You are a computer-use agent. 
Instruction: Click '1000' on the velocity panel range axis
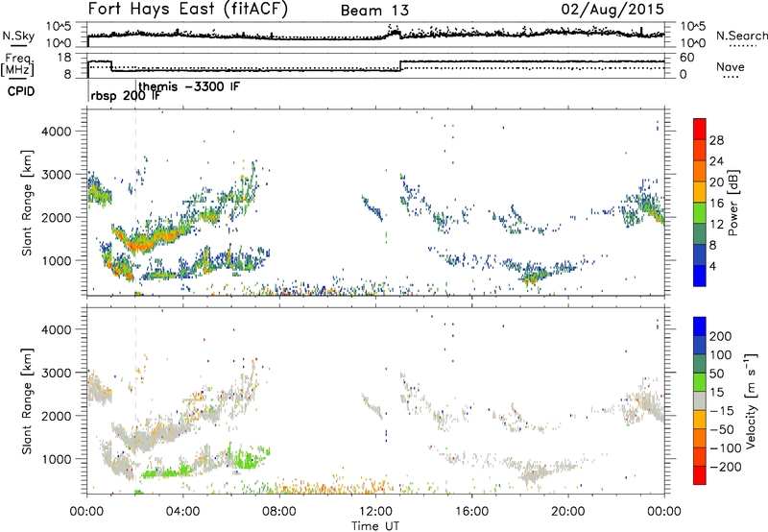point(56,459)
